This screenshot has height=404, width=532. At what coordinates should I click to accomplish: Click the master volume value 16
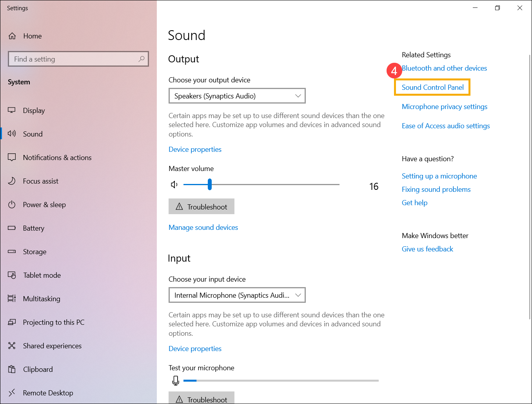point(374,187)
